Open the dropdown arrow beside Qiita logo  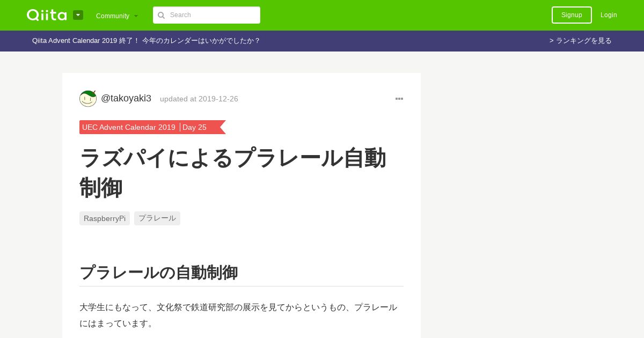[x=78, y=15]
